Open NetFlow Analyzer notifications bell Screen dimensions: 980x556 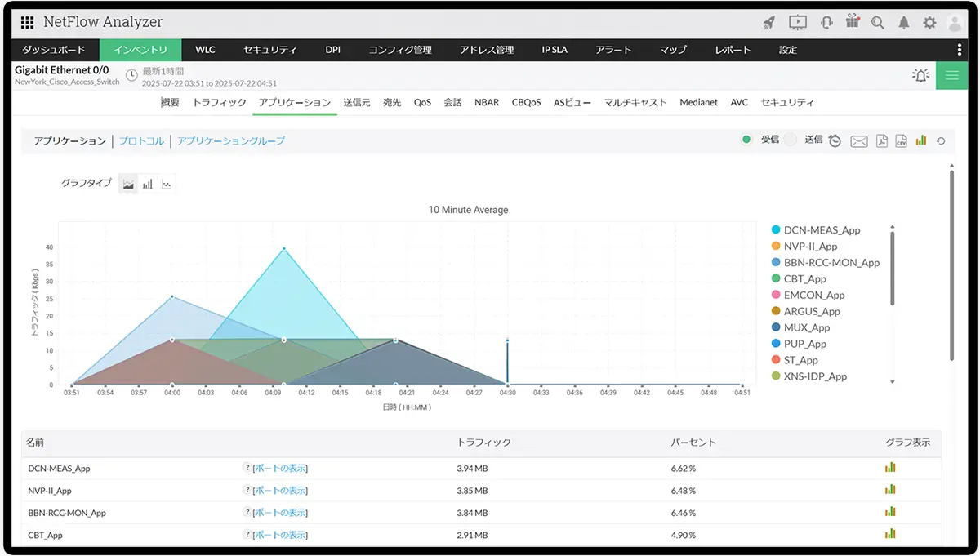pos(904,22)
